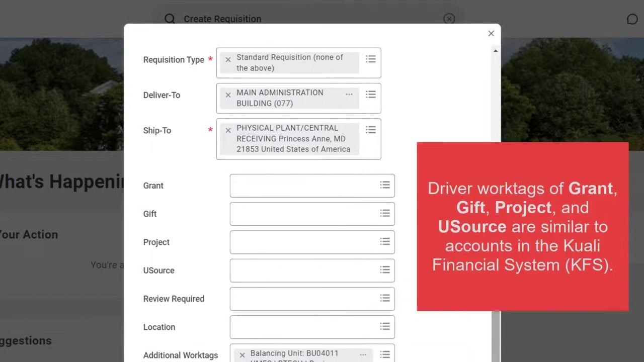644x362 pixels.
Task: Click the MAIN ADMINISTRATION BUILDING (077) text
Action: pos(280,98)
